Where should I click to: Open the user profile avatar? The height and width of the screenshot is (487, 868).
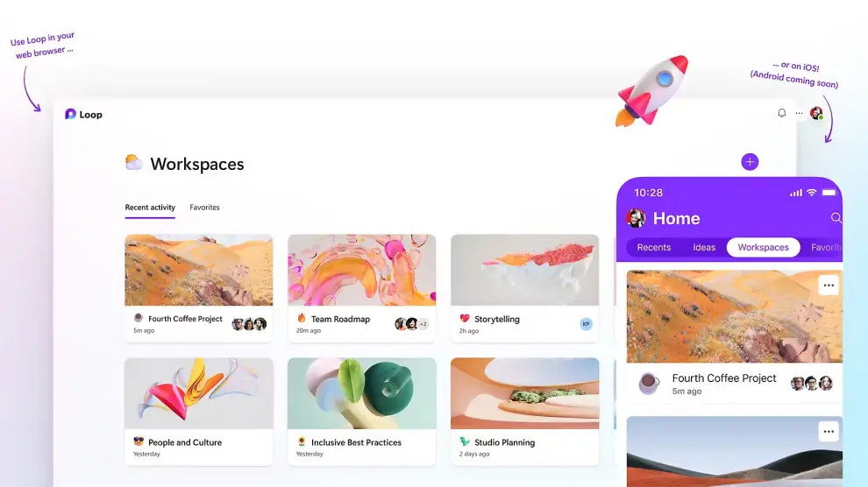(x=816, y=113)
